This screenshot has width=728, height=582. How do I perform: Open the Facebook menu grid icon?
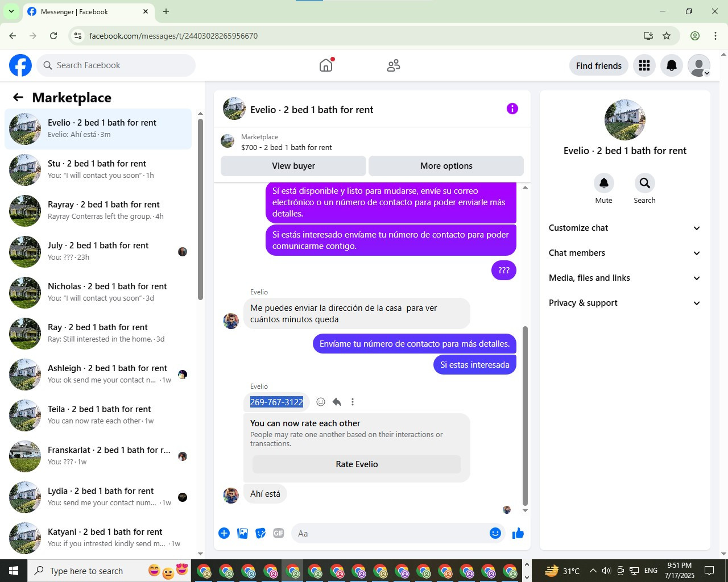(x=644, y=65)
